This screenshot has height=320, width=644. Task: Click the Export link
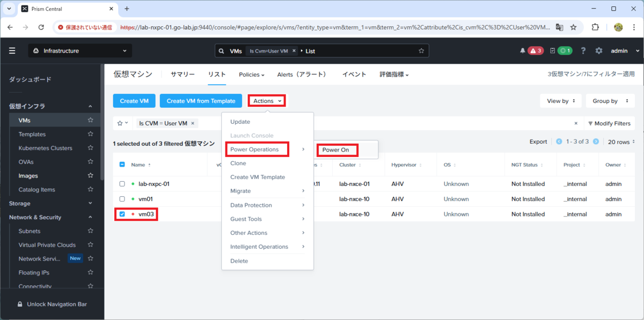tap(538, 142)
